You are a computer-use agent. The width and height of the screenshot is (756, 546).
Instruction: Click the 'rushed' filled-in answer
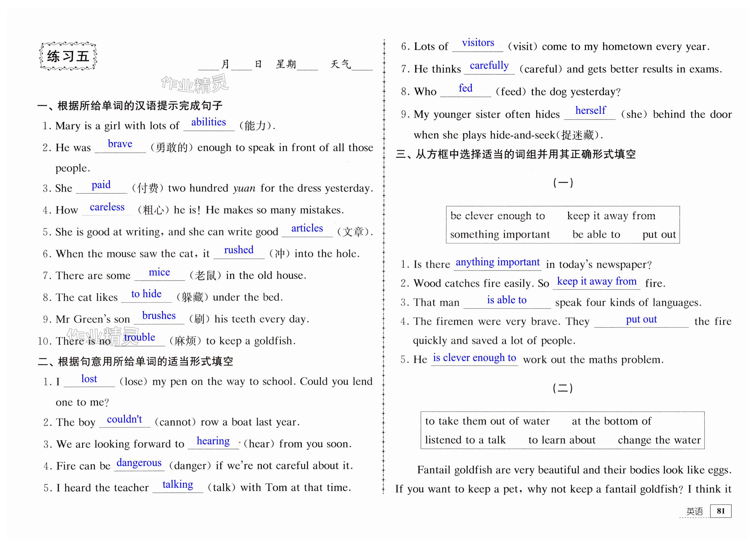239,250
